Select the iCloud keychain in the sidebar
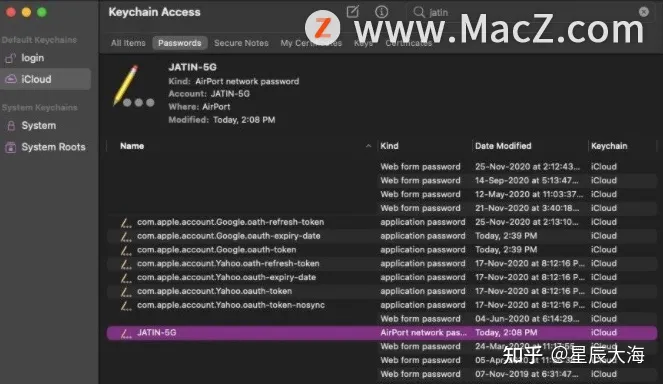This screenshot has height=384, width=663. click(x=45, y=79)
